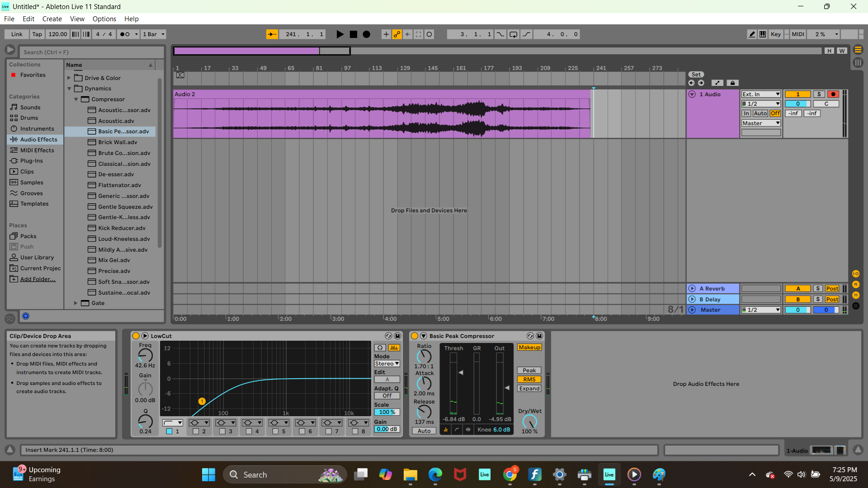Open the View menu

(77, 19)
